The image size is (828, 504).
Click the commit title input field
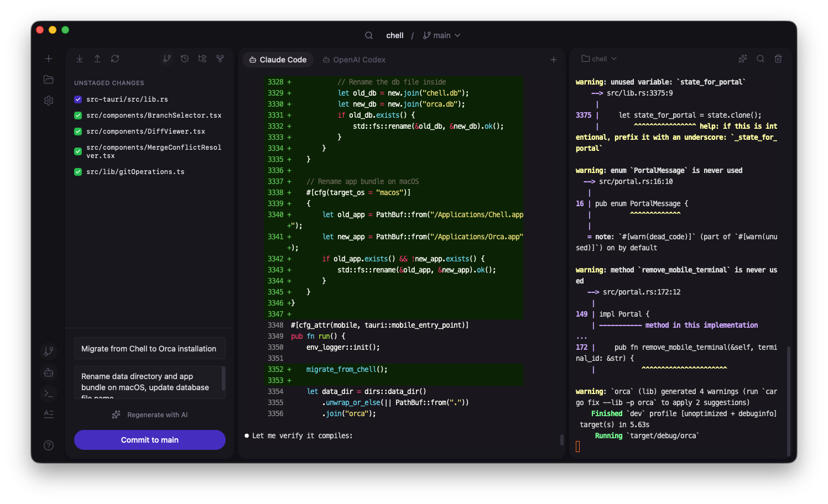pos(150,349)
